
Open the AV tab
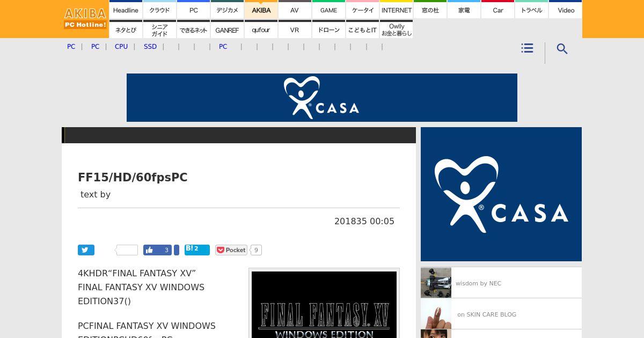pos(295,10)
